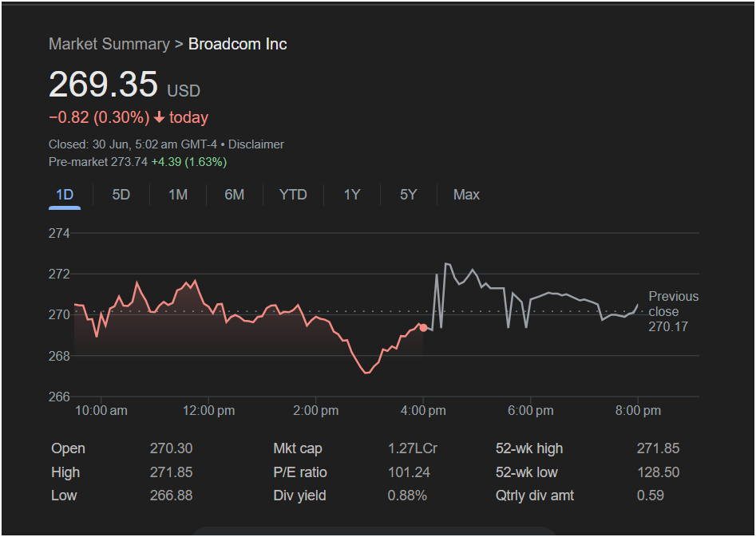Viewport: 756px width, 537px height.
Task: Click the +4.39 (1.63%) pre-market change
Action: pos(189,162)
